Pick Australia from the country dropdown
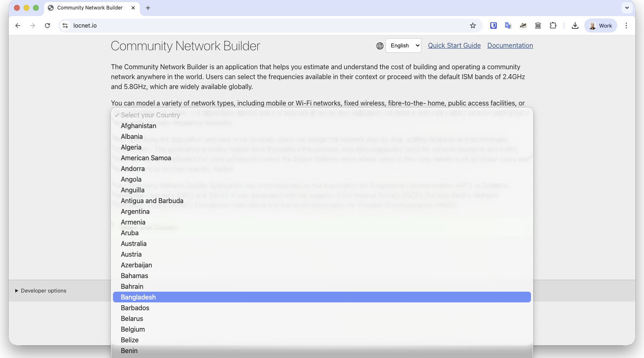Screen dimensions: 644x358 (x=134, y=243)
